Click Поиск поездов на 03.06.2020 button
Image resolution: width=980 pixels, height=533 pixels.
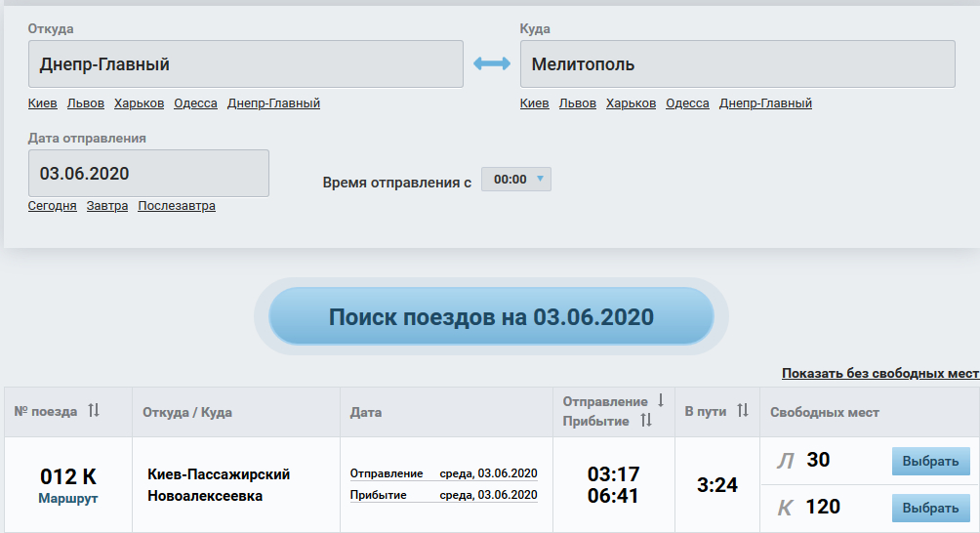[x=491, y=316]
